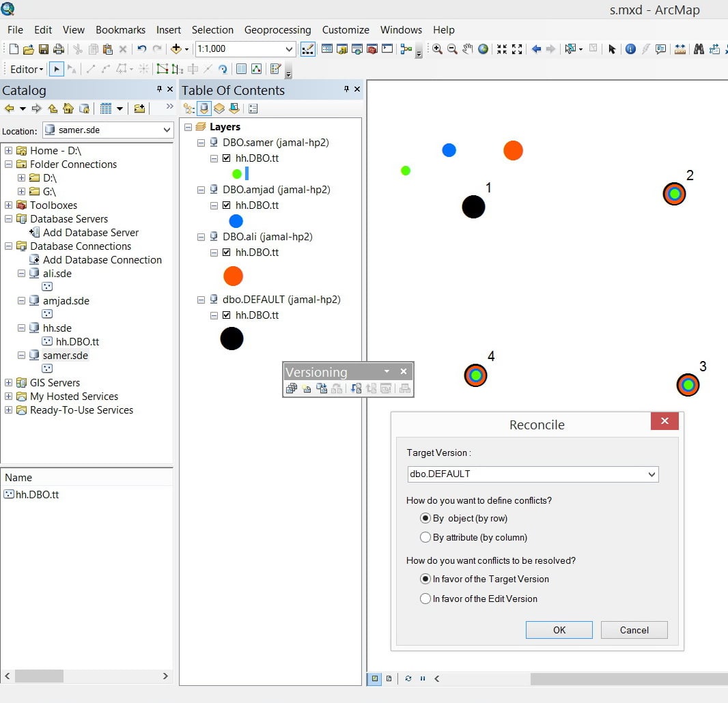Open the Geoprocessing menu

tap(278, 30)
